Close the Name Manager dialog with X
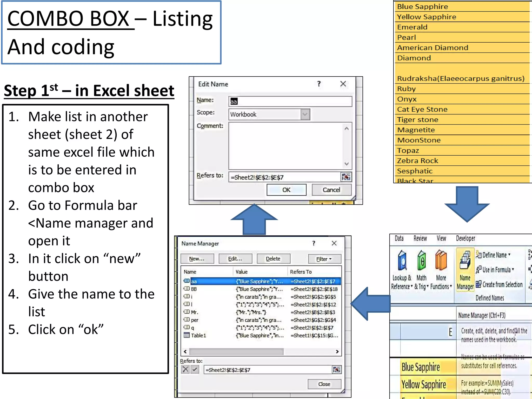 coord(334,243)
